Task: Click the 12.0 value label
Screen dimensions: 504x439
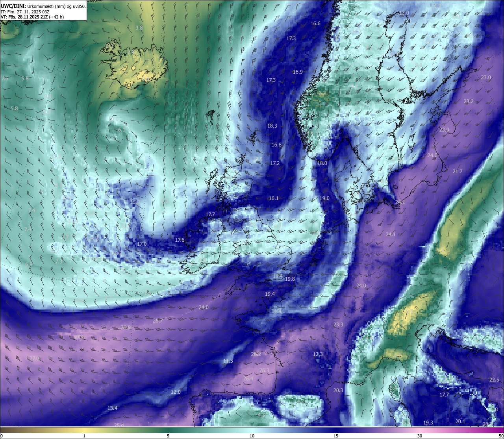Action: 176,392
